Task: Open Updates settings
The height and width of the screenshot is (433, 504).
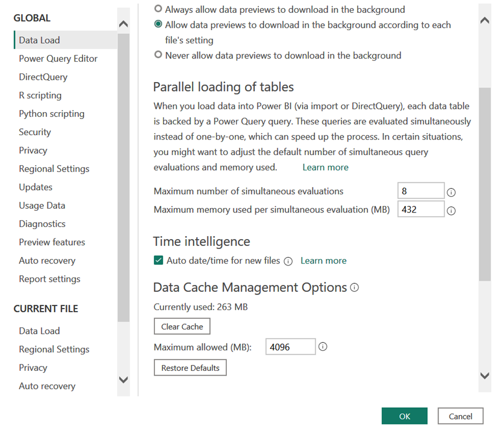Action: click(35, 187)
